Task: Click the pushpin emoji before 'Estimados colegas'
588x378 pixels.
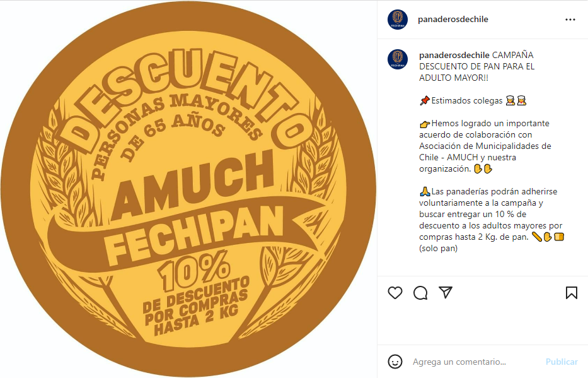Action: tap(425, 100)
